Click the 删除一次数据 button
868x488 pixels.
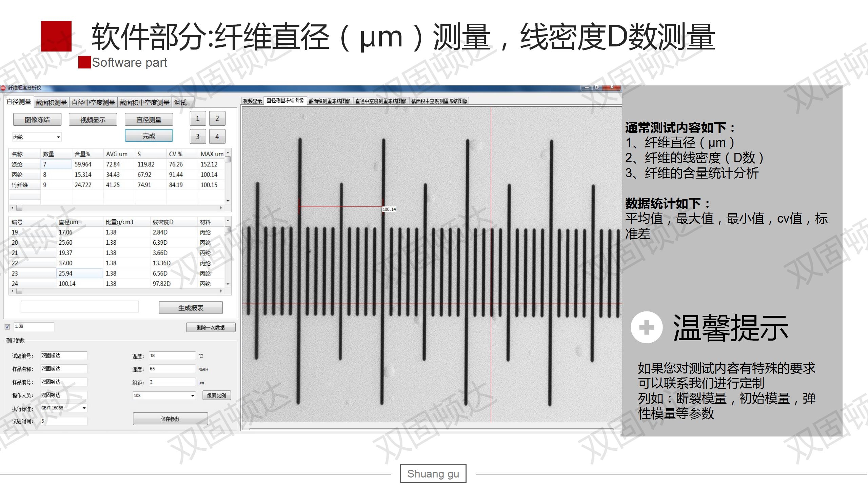pos(211,327)
